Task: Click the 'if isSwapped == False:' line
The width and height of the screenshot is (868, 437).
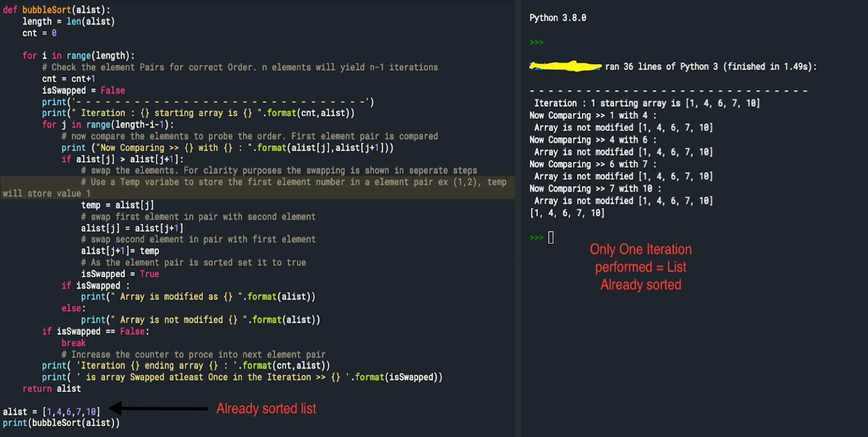Action: (x=95, y=332)
